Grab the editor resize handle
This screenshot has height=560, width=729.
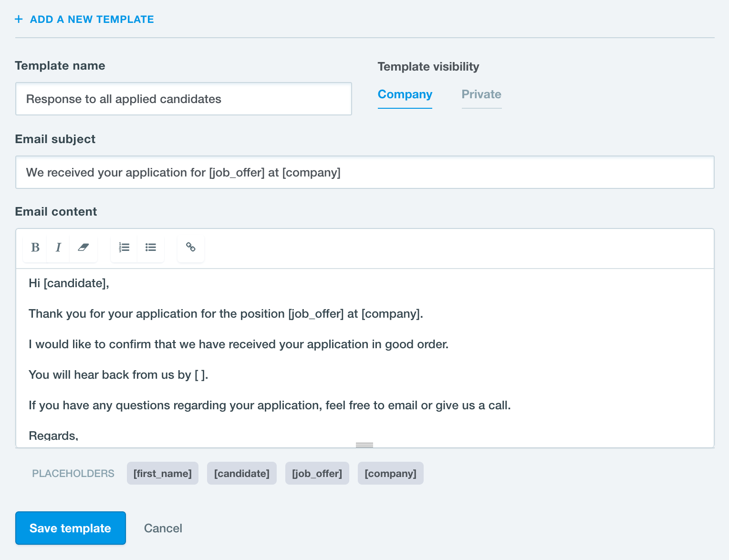(x=364, y=445)
